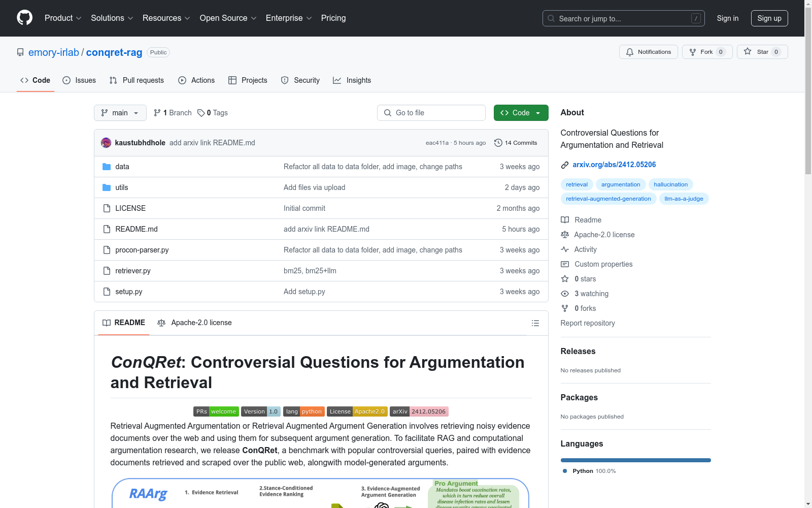Open the Apache-2.0 license sidebar link

pyautogui.click(x=598, y=235)
